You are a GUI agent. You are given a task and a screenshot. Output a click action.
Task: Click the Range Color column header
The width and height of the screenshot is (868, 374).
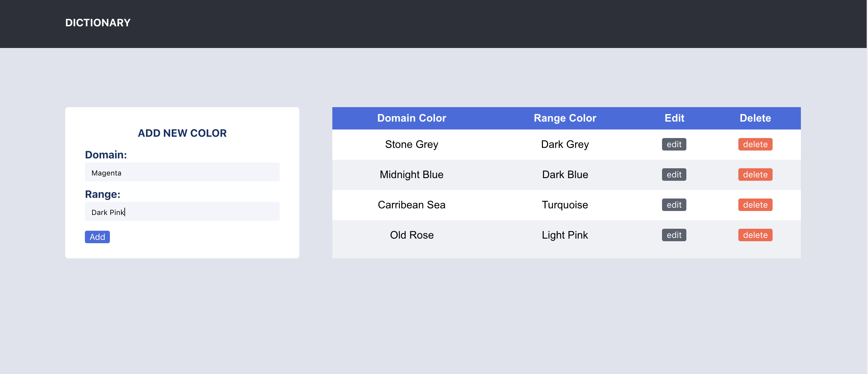[565, 118]
